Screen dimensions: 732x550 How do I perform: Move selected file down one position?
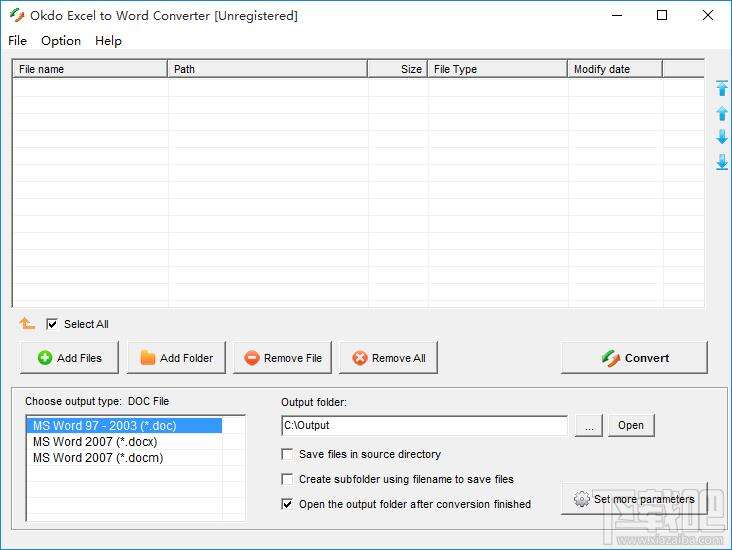click(x=722, y=137)
